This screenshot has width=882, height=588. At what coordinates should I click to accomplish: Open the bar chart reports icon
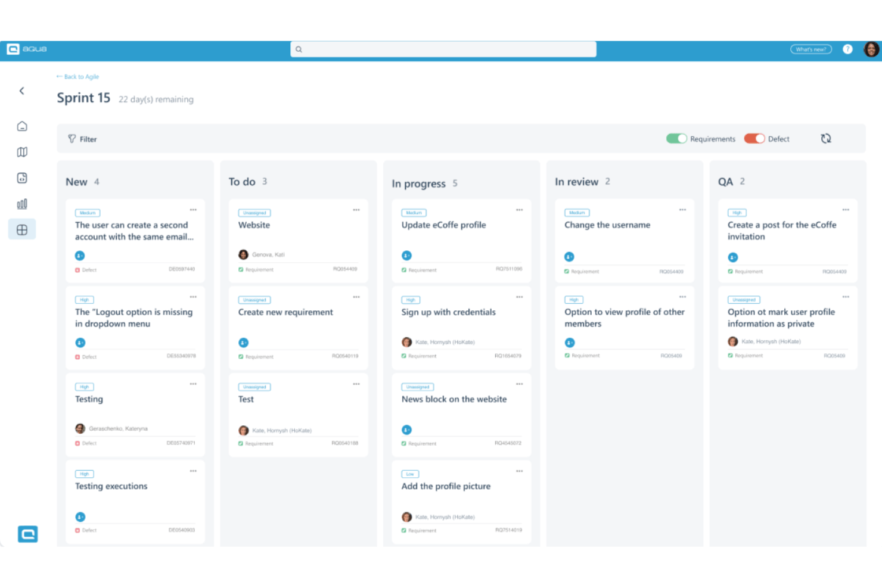pyautogui.click(x=22, y=204)
